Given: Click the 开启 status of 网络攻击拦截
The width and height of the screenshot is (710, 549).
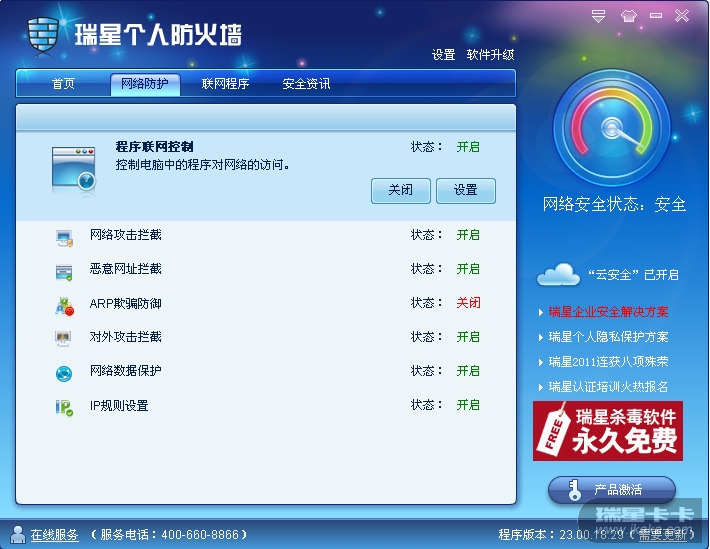Looking at the screenshot, I should pos(468,235).
